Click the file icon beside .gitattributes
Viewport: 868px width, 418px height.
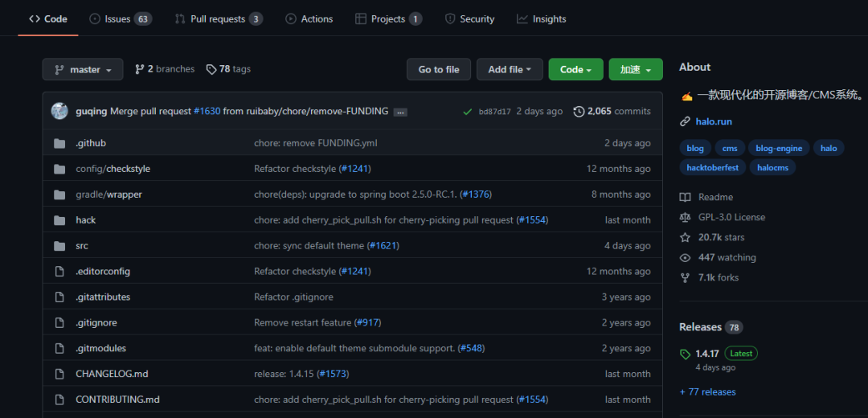click(x=59, y=297)
